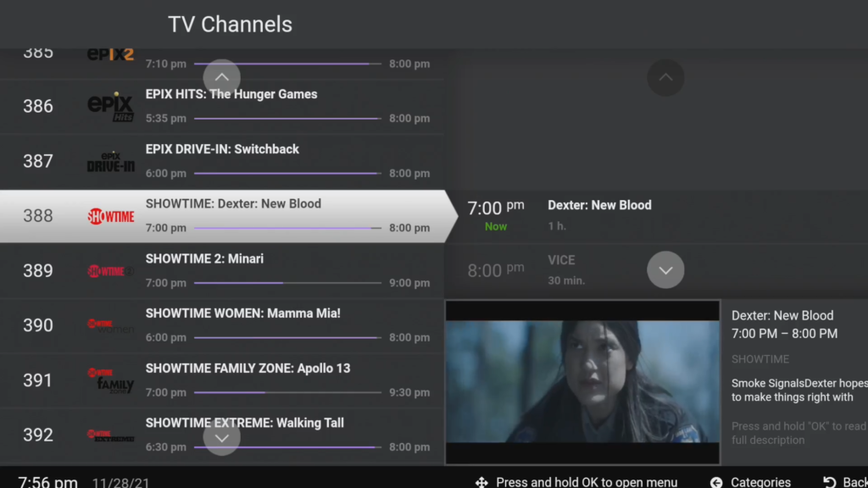The width and height of the screenshot is (868, 488).
Task: Click channel number 392
Action: (x=37, y=435)
